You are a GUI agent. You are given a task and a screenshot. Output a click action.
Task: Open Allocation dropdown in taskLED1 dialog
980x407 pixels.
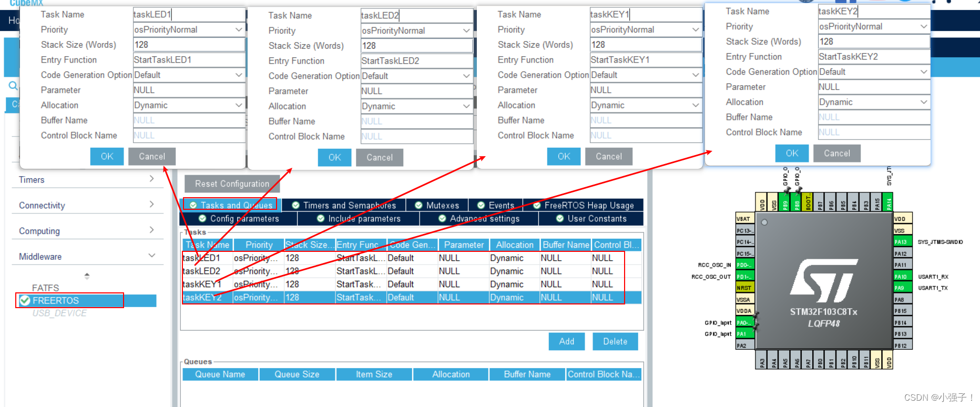(x=239, y=105)
